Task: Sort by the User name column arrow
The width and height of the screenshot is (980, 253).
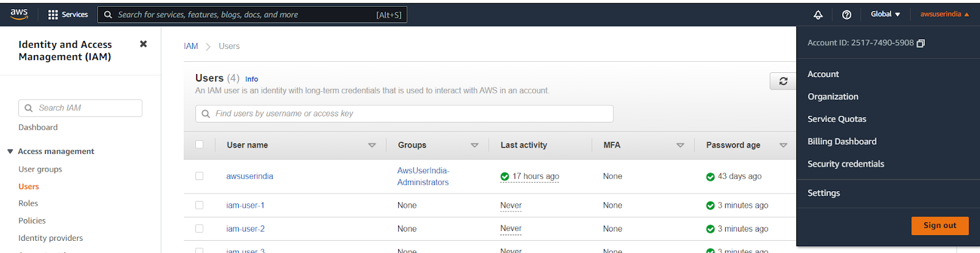Action: [x=372, y=145]
